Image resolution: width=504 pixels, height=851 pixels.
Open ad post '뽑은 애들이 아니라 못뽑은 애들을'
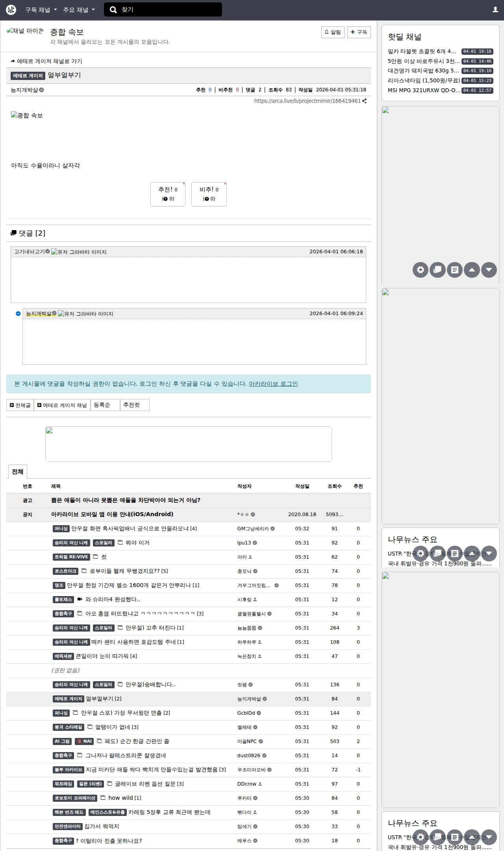126,500
